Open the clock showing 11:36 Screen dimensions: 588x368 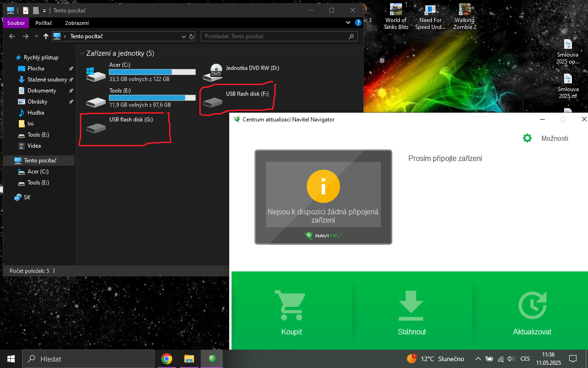[x=548, y=359]
